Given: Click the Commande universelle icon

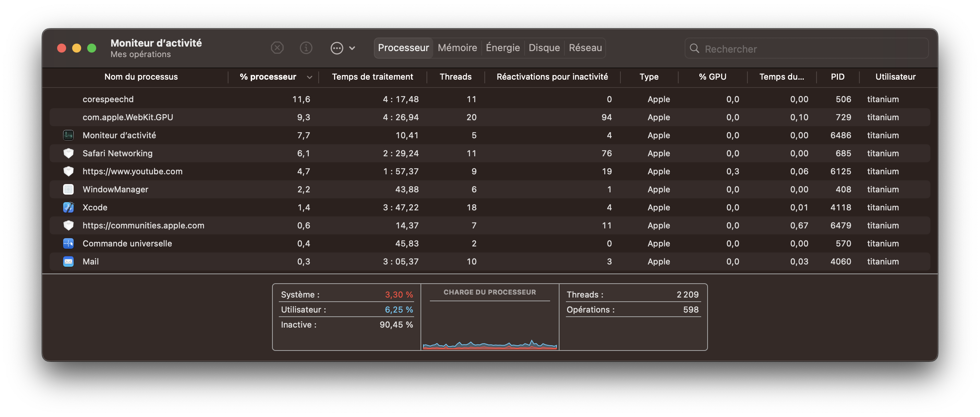Looking at the screenshot, I should click(68, 243).
